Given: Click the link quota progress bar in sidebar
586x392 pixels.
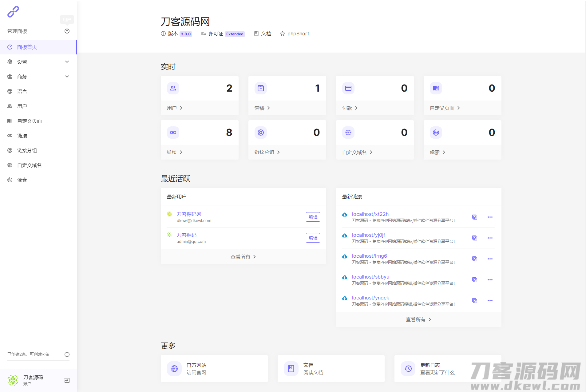Looking at the screenshot, I should coord(38,360).
